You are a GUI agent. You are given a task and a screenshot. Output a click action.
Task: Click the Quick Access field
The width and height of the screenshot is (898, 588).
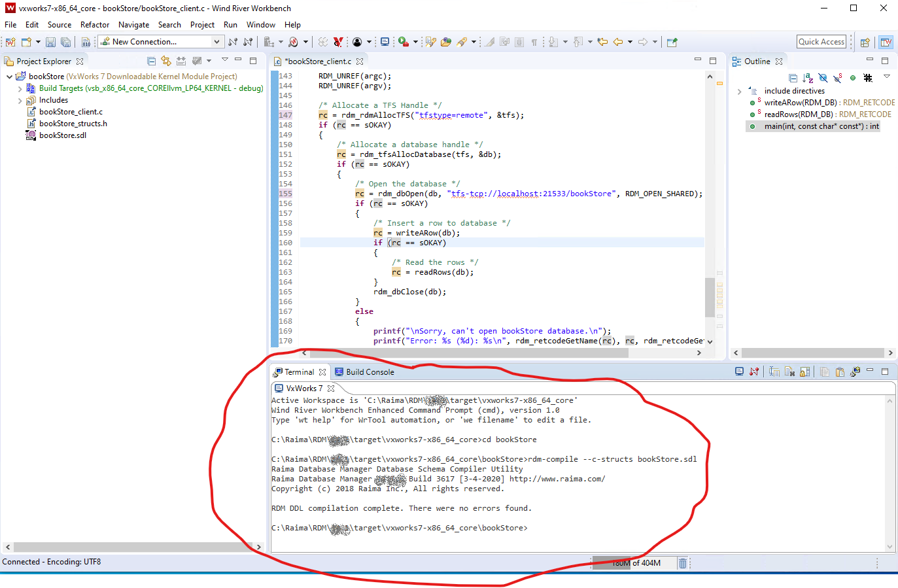point(821,42)
